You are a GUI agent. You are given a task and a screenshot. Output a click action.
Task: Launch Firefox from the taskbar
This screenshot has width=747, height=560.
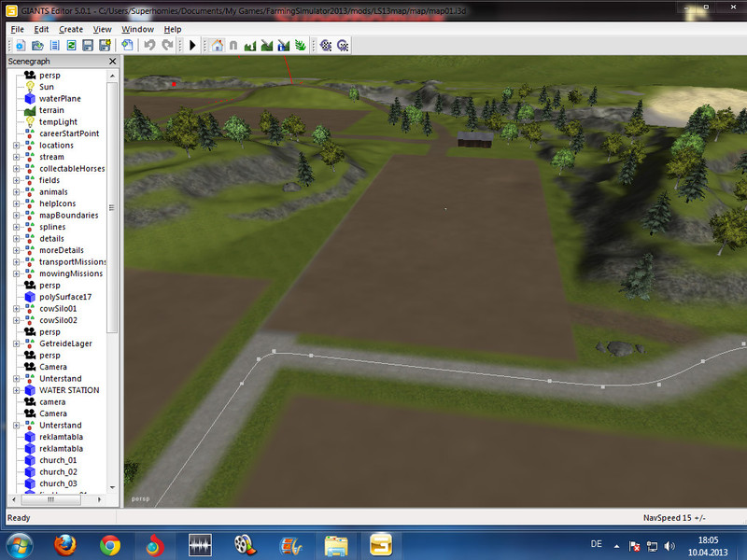coord(64,546)
